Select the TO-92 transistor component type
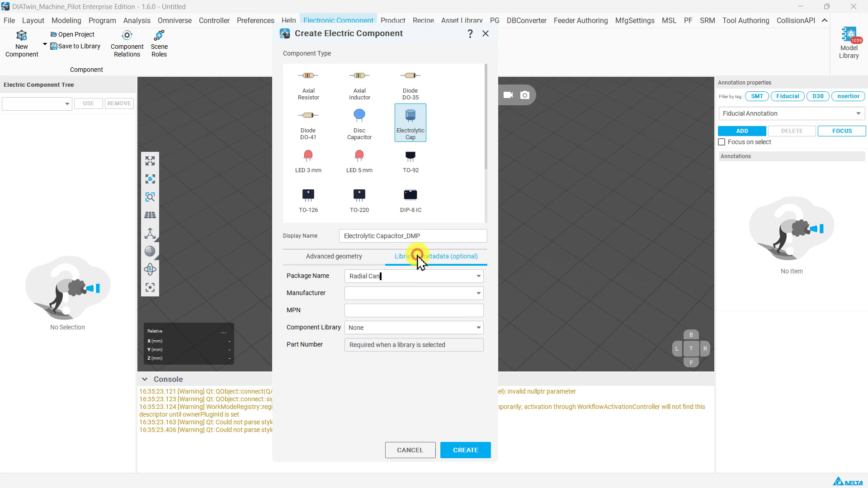Viewport: 868px width, 488px height. [410, 161]
